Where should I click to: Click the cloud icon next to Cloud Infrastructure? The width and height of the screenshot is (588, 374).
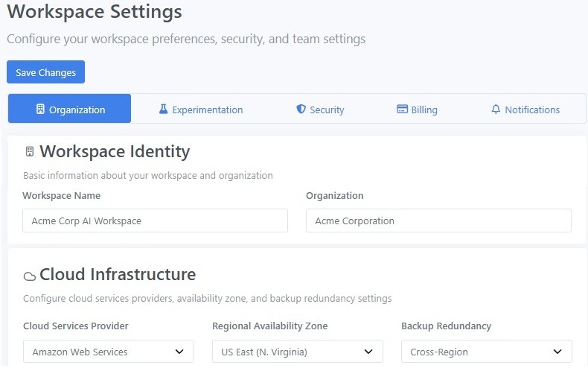30,276
